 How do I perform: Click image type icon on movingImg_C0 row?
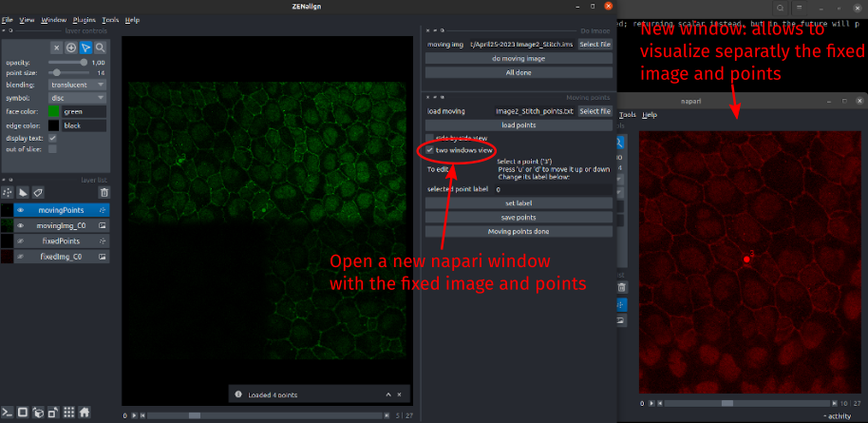103,225
